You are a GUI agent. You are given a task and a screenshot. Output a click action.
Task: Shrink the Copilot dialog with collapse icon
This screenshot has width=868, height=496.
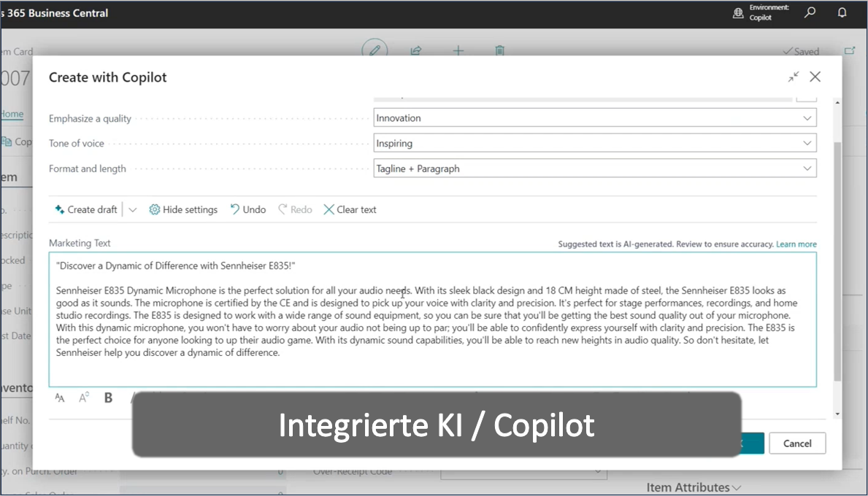coord(794,77)
